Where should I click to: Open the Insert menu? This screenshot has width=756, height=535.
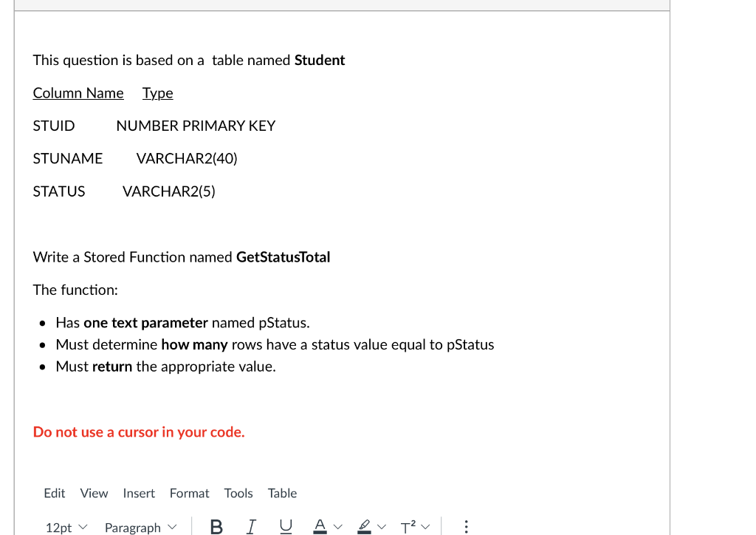[139, 493]
